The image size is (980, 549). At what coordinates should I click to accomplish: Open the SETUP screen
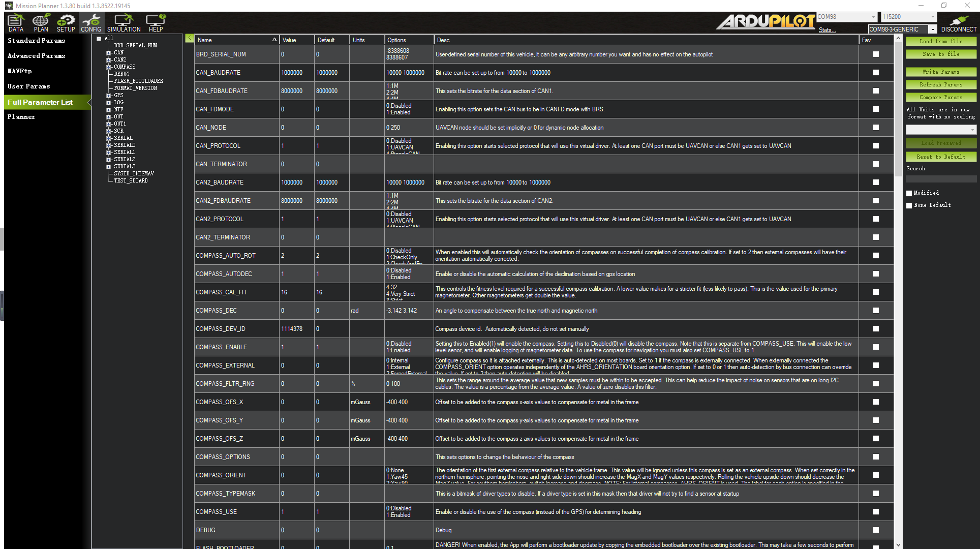tap(66, 23)
